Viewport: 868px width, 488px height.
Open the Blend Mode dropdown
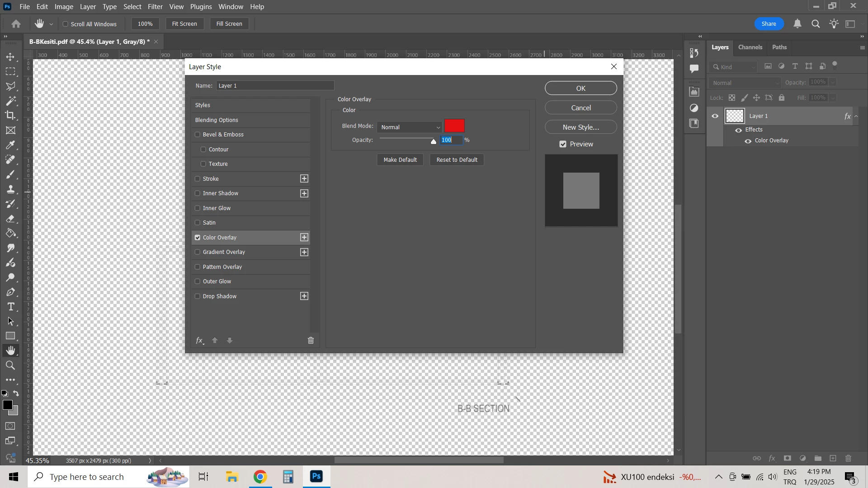pyautogui.click(x=410, y=127)
